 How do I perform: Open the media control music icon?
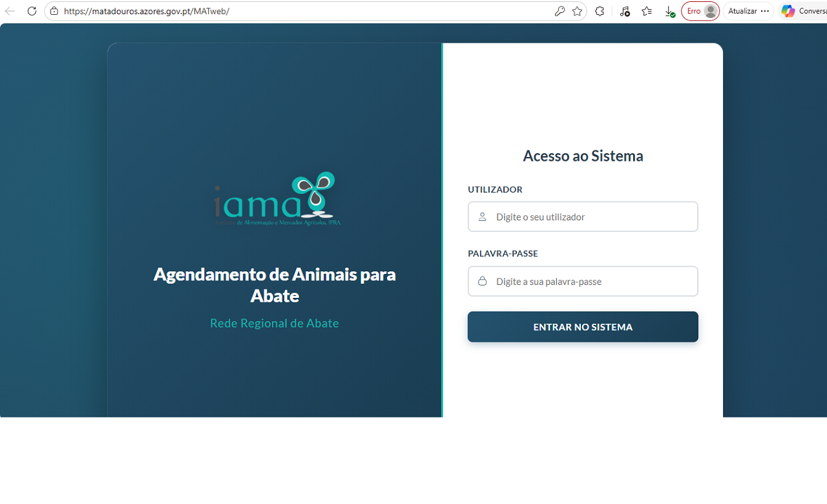624,11
